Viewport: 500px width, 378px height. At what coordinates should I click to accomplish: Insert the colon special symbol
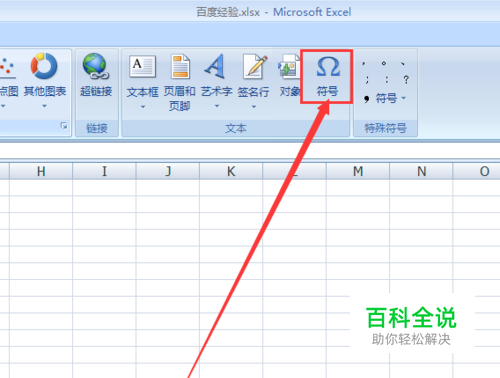click(x=386, y=80)
